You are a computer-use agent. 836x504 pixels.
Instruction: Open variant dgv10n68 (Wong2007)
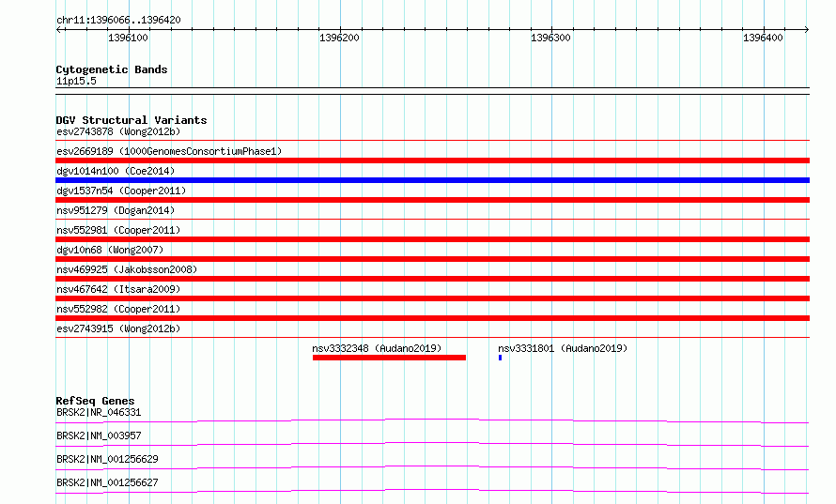pos(110,250)
